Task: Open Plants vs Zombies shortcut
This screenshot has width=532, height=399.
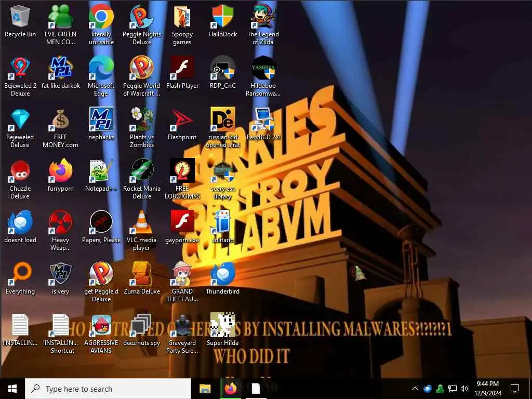Action: click(142, 128)
